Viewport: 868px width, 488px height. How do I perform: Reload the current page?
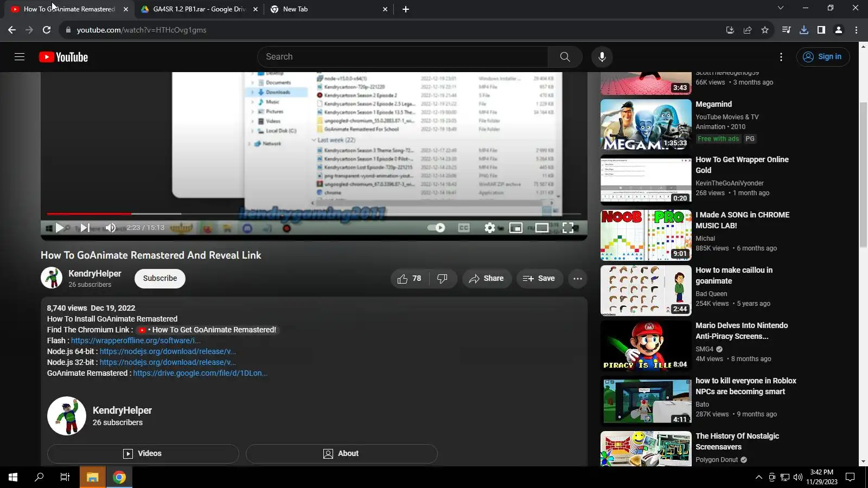47,30
